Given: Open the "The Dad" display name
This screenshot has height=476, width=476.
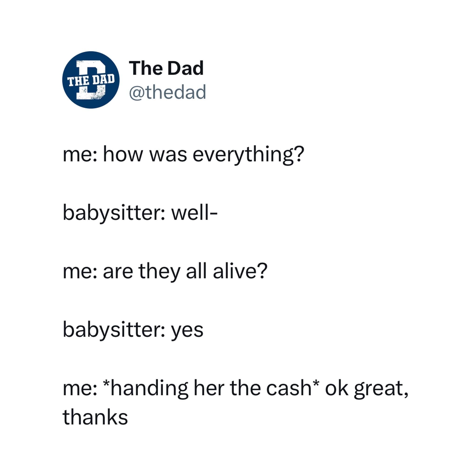Looking at the screenshot, I should [166, 68].
